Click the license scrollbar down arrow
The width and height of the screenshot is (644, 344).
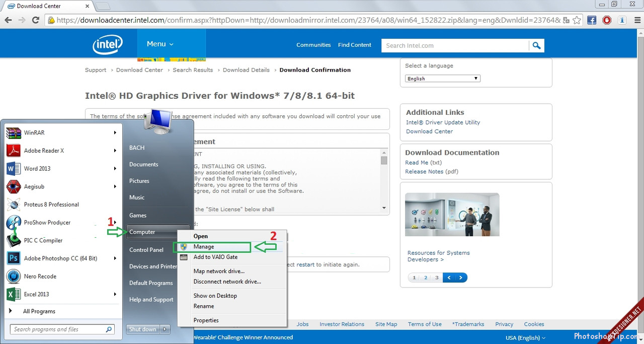[x=384, y=208]
